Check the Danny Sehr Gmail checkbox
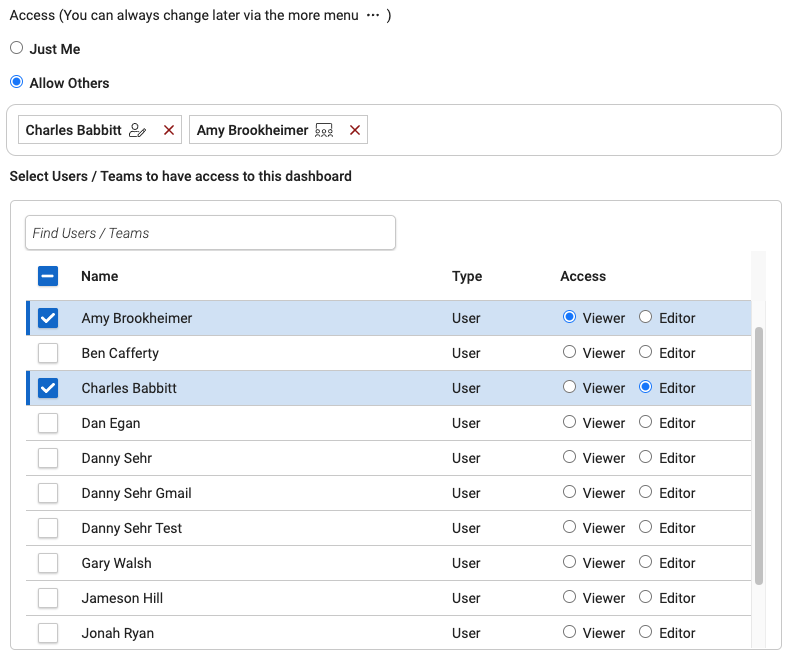The image size is (791, 658). (48, 493)
